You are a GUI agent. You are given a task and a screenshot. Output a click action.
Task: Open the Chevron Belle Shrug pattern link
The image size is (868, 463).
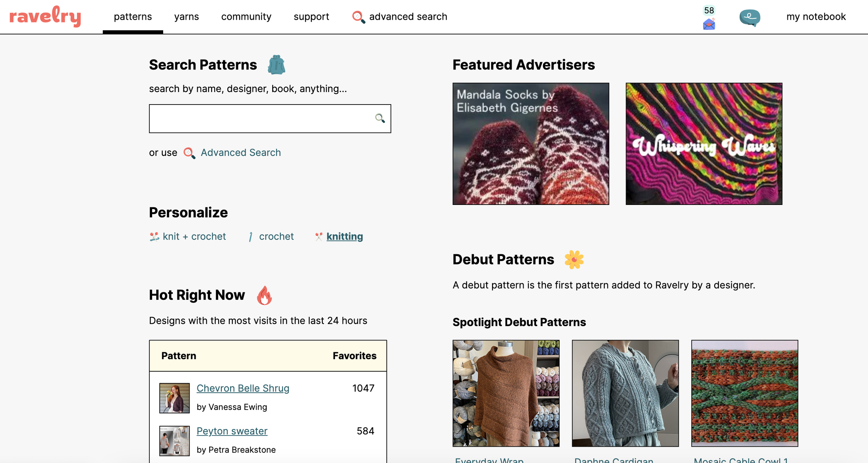[243, 388]
